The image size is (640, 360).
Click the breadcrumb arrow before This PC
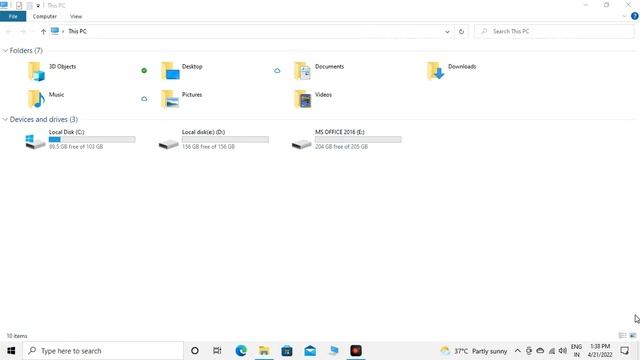63,31
